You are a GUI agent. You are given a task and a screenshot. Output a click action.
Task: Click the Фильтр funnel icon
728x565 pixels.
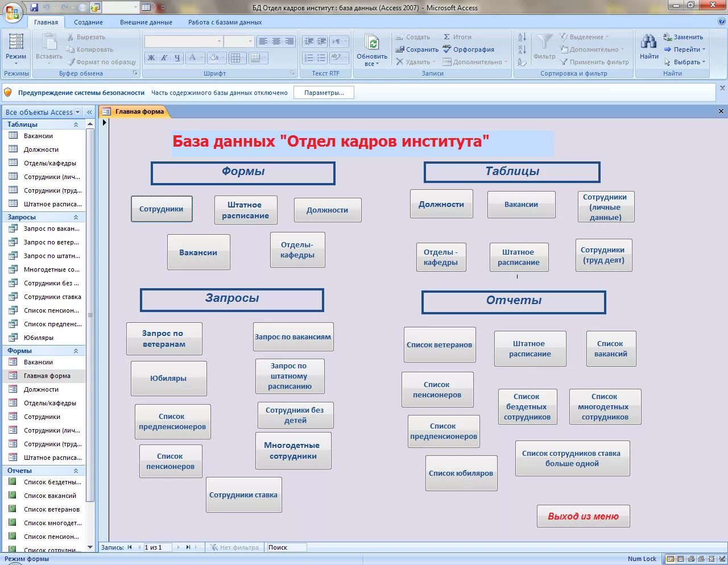[544, 41]
